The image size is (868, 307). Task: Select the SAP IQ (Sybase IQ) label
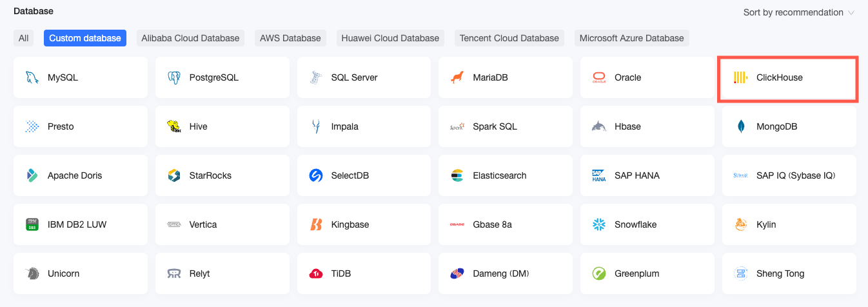coord(796,175)
